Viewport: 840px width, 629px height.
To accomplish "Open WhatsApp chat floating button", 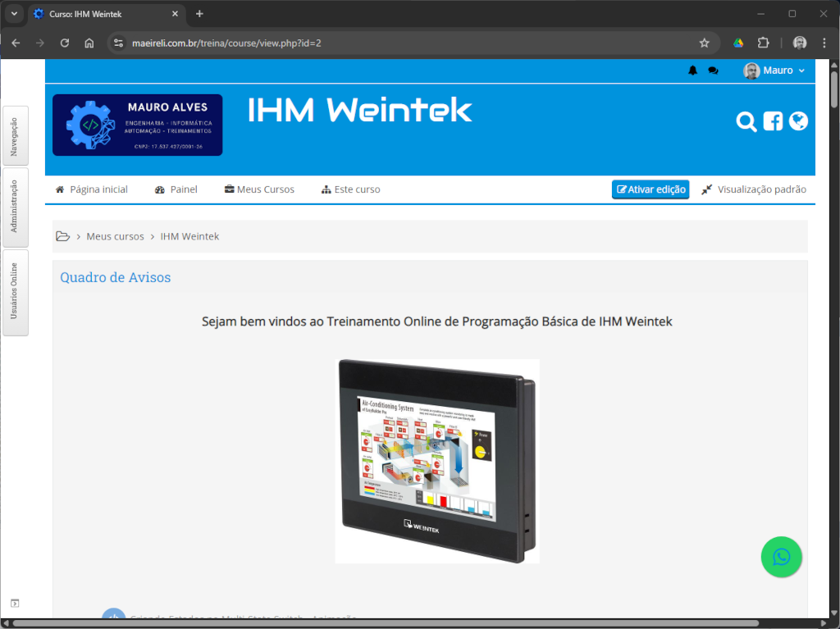I will click(x=781, y=557).
